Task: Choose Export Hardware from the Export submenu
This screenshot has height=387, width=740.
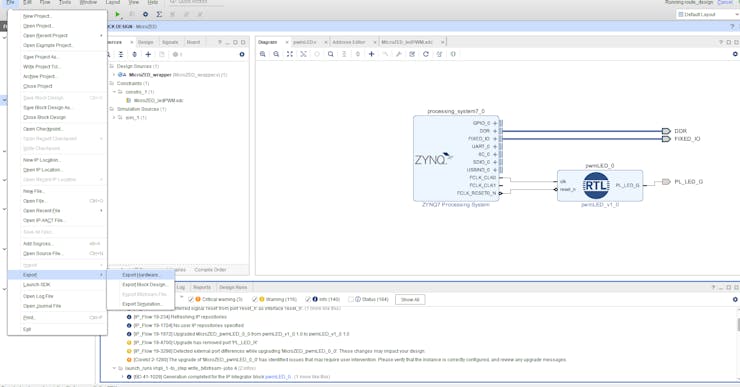Action: pyautogui.click(x=141, y=275)
